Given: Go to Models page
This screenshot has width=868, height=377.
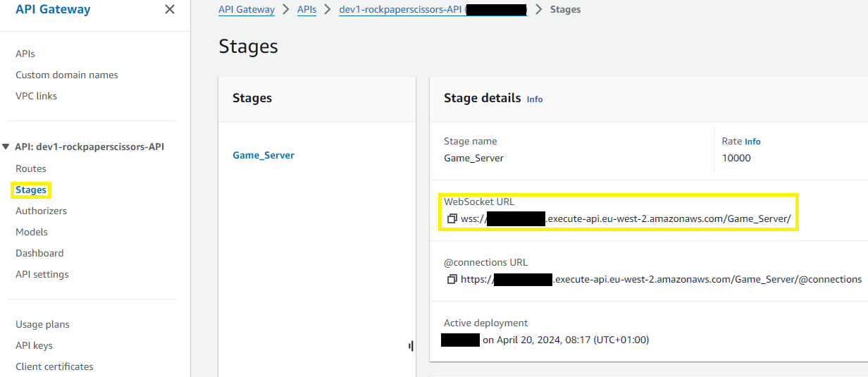Looking at the screenshot, I should 32,232.
